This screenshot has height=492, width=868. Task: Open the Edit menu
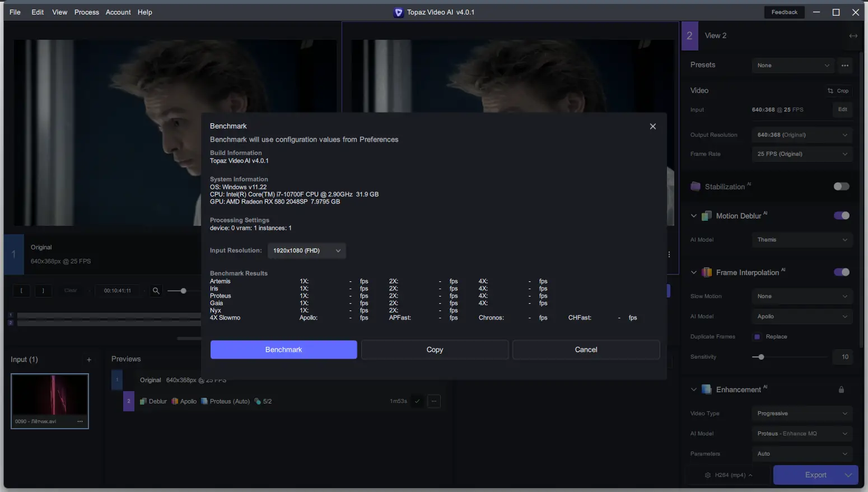click(38, 12)
